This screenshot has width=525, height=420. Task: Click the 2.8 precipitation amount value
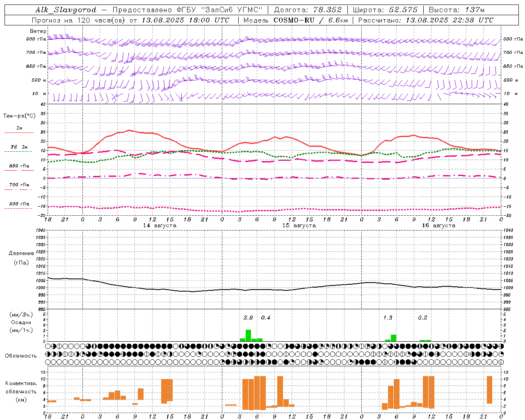point(248,317)
